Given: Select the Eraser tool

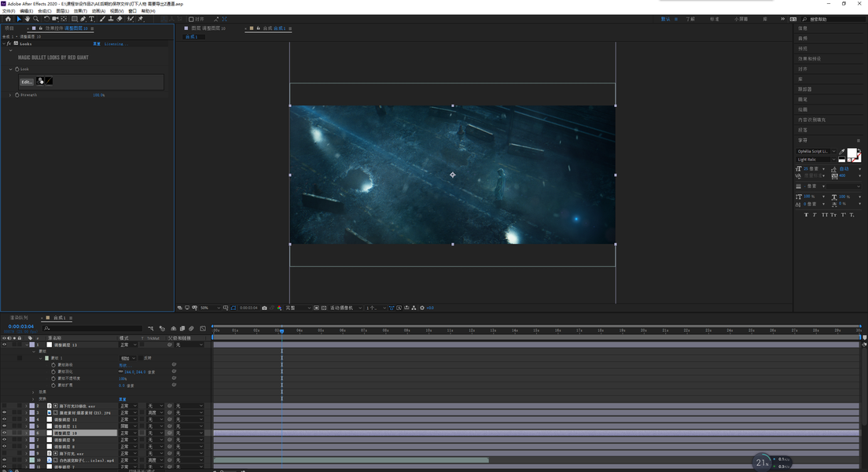Looking at the screenshot, I should 120,19.
